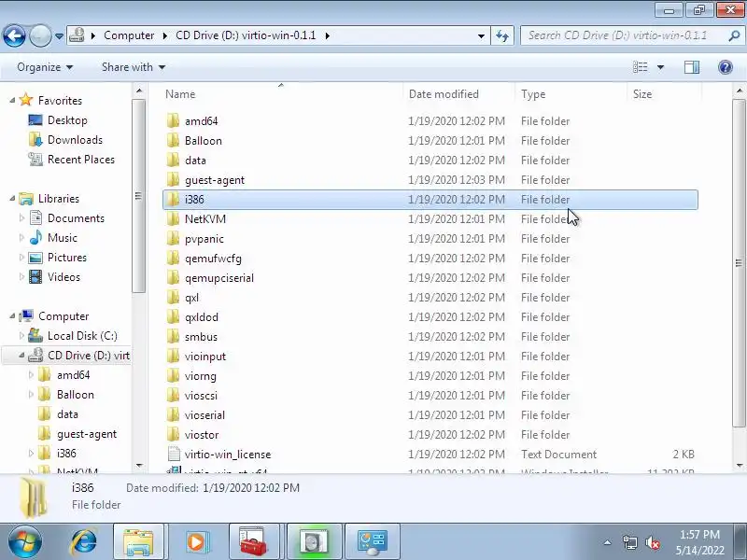Sort by the Size column header
The image size is (747, 560).
point(664,94)
